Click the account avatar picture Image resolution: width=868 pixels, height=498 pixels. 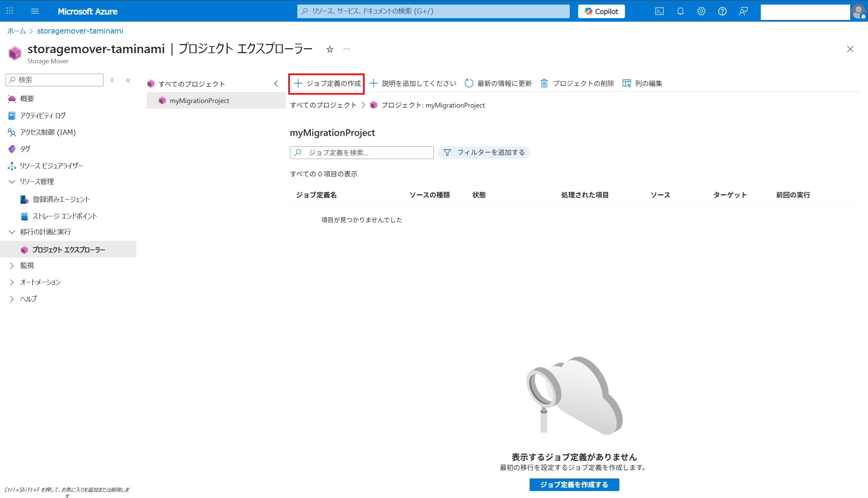pyautogui.click(x=859, y=12)
